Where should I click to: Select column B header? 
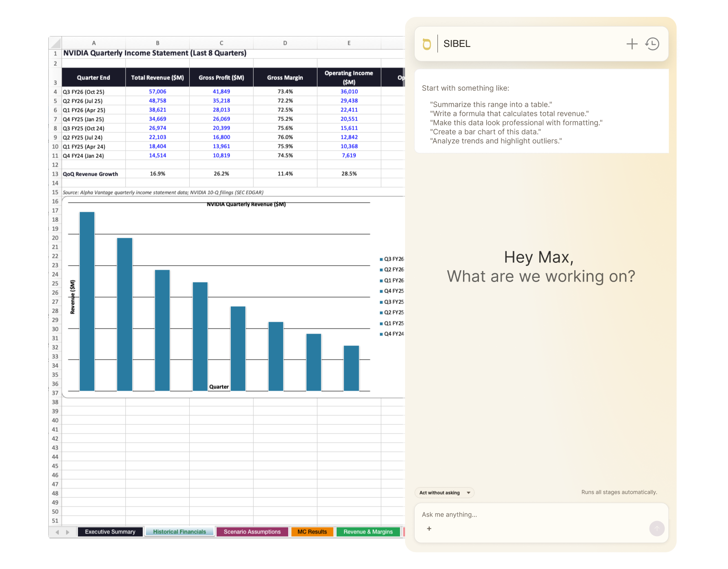point(157,43)
